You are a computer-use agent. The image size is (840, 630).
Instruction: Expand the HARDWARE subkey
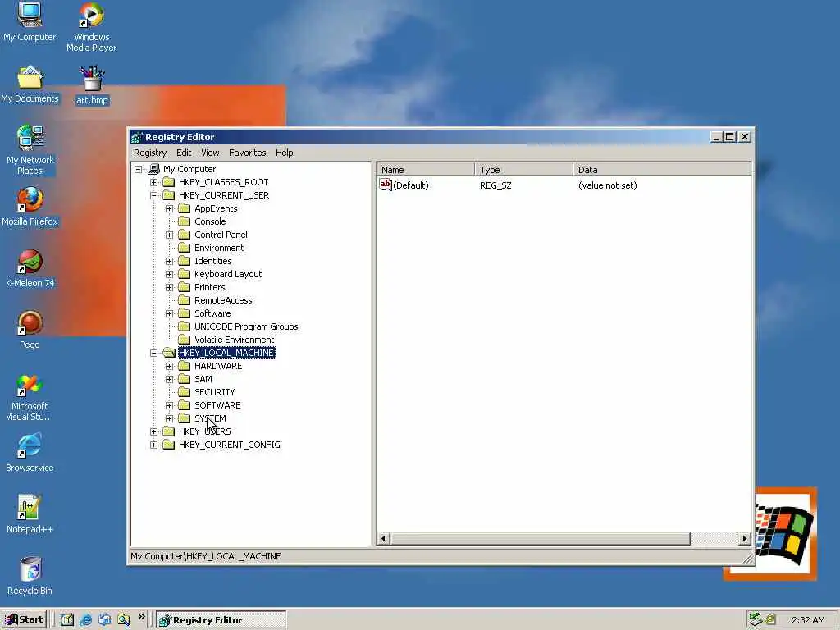click(x=169, y=366)
